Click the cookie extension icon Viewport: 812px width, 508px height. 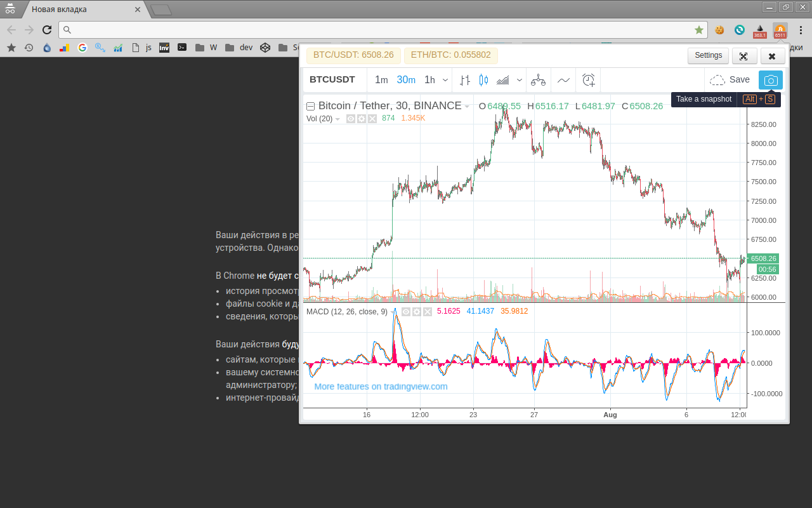(719, 30)
